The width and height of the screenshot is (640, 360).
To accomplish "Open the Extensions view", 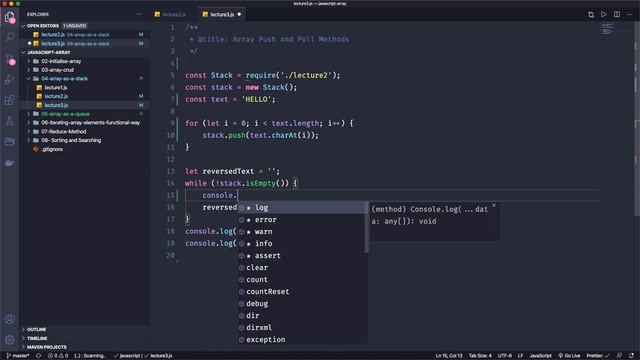I will (x=9, y=100).
